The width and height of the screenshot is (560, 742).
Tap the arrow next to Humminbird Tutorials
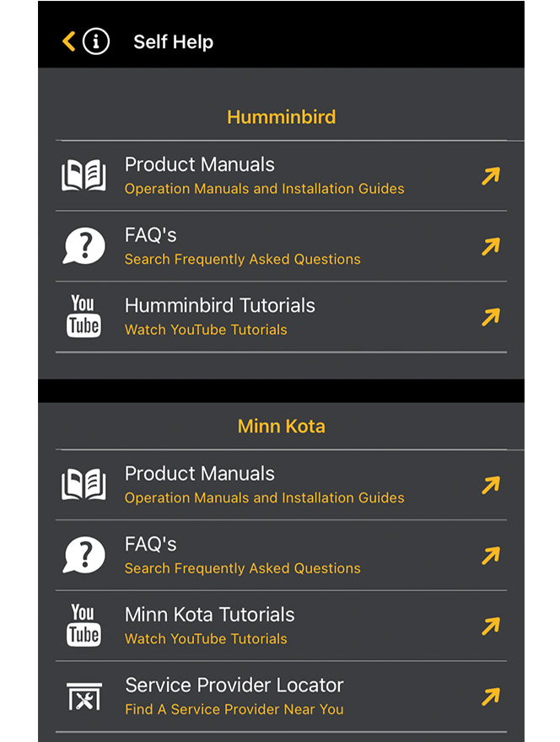(490, 316)
